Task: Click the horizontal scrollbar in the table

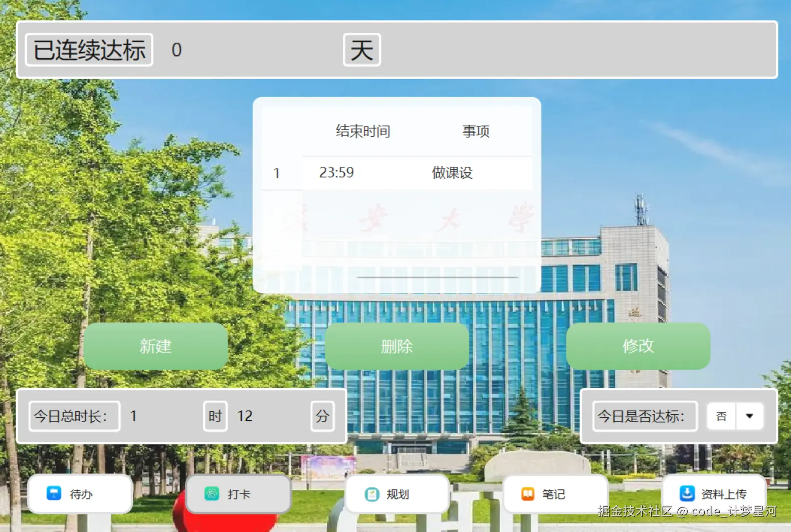Action: point(437,277)
